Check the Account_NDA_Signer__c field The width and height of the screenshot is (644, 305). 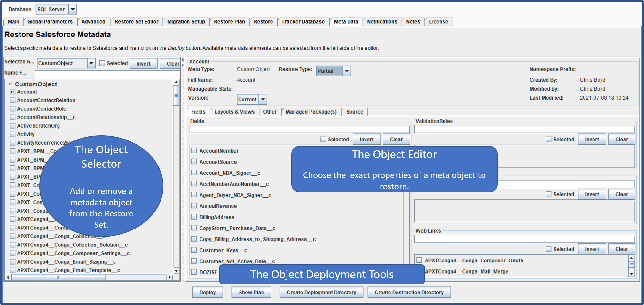point(194,173)
